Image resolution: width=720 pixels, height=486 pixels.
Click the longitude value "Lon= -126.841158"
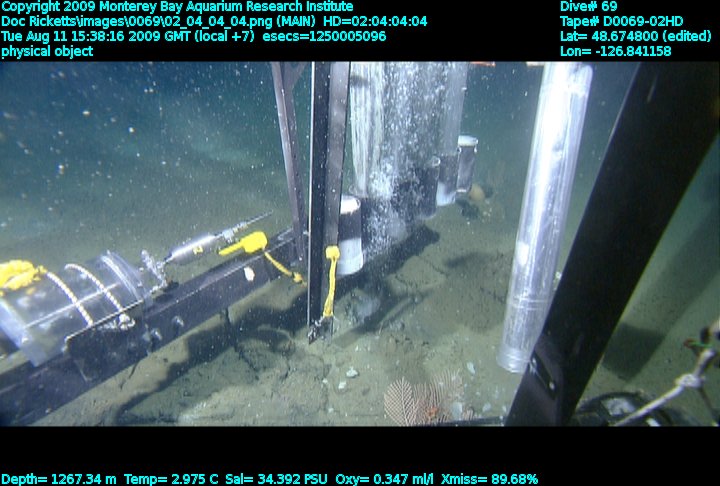[x=615, y=51]
